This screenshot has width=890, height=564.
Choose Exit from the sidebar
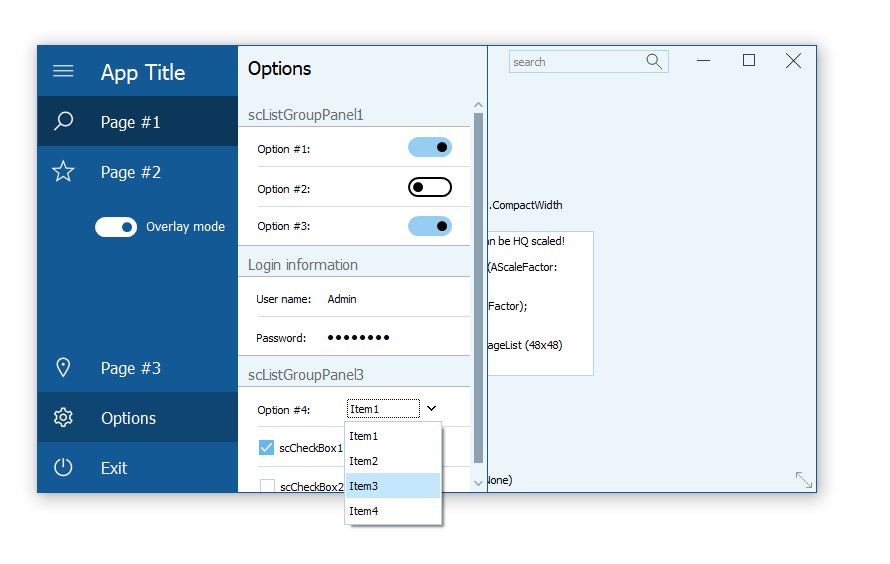137,468
